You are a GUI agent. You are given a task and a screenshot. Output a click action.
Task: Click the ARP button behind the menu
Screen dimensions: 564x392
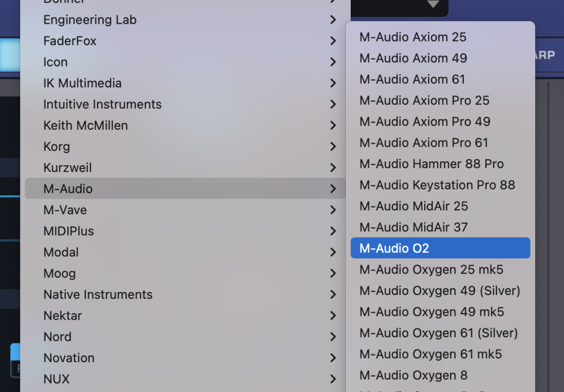545,55
